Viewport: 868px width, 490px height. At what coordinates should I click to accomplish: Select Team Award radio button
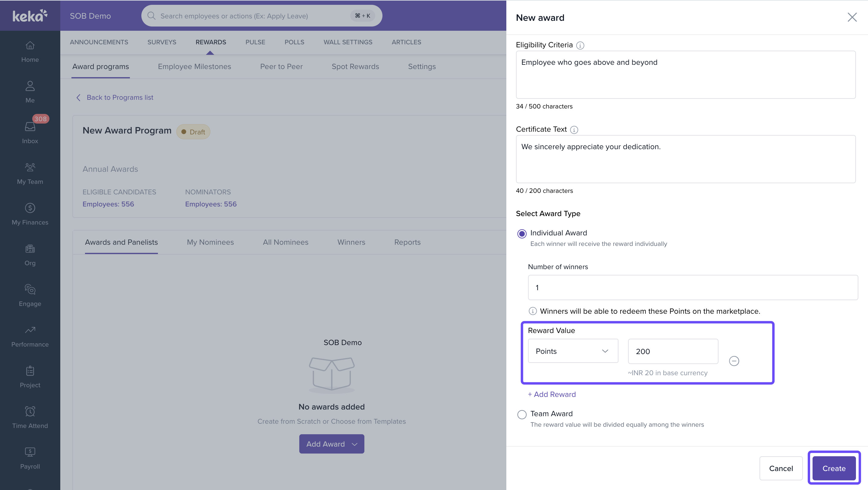tap(522, 415)
